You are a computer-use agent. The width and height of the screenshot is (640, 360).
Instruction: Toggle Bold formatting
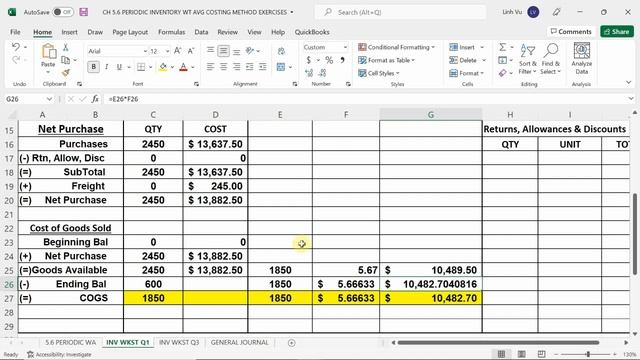point(93,67)
